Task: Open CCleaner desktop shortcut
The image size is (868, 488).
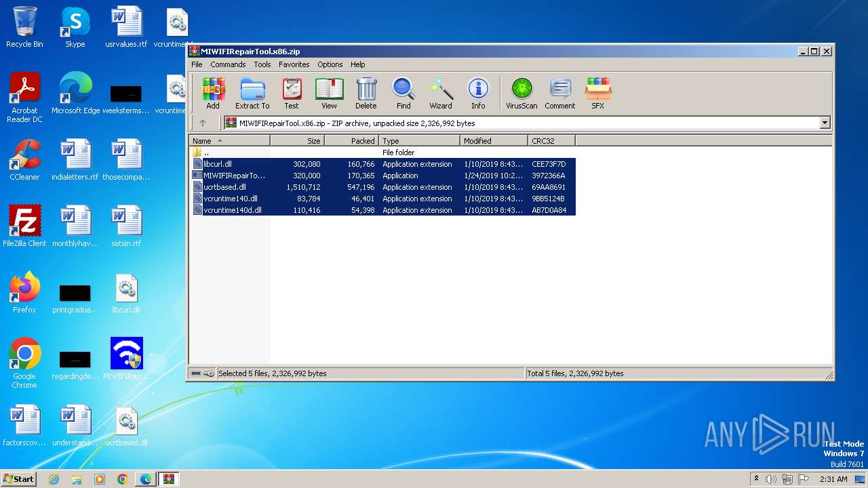Action: (x=24, y=160)
